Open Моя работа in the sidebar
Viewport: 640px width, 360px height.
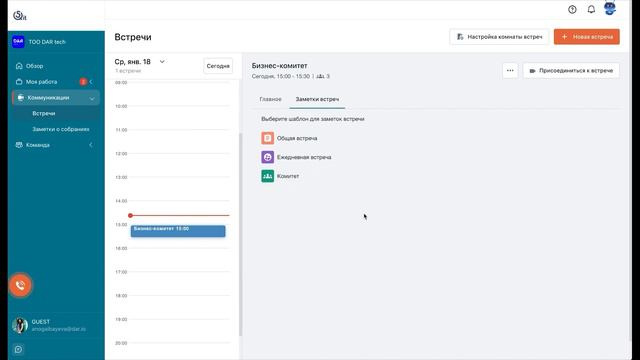[x=41, y=82]
